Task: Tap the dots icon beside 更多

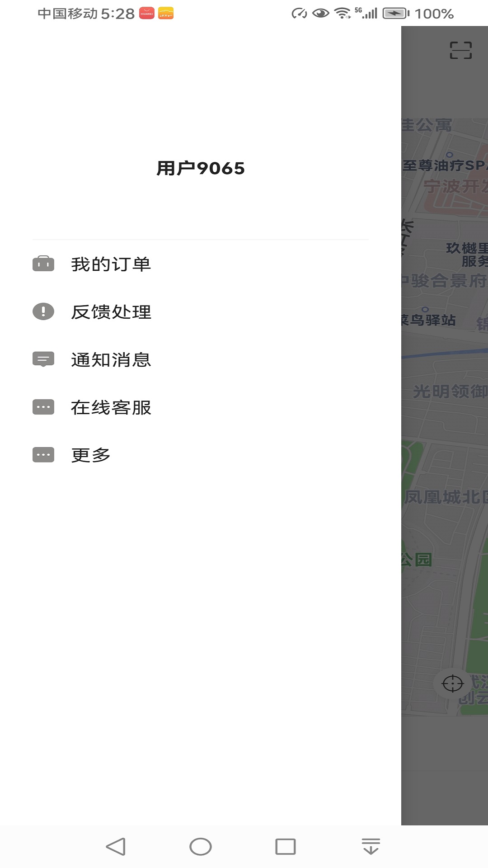Action: [x=43, y=455]
